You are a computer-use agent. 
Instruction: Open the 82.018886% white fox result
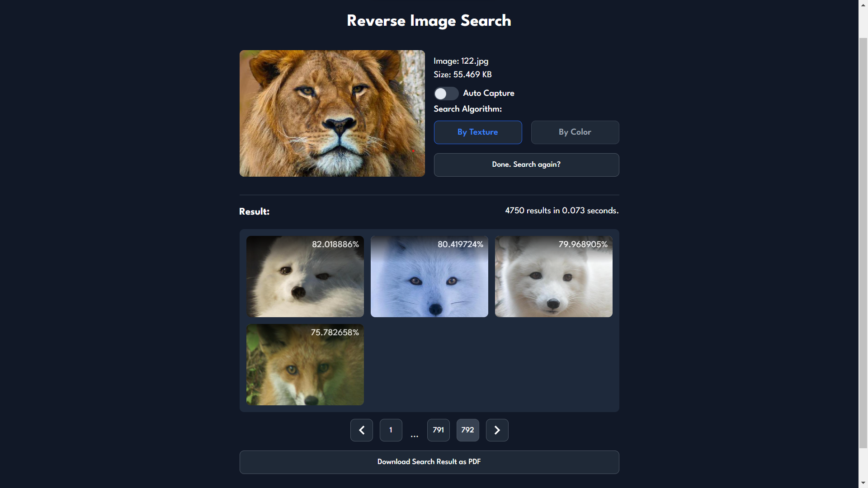pos(305,277)
